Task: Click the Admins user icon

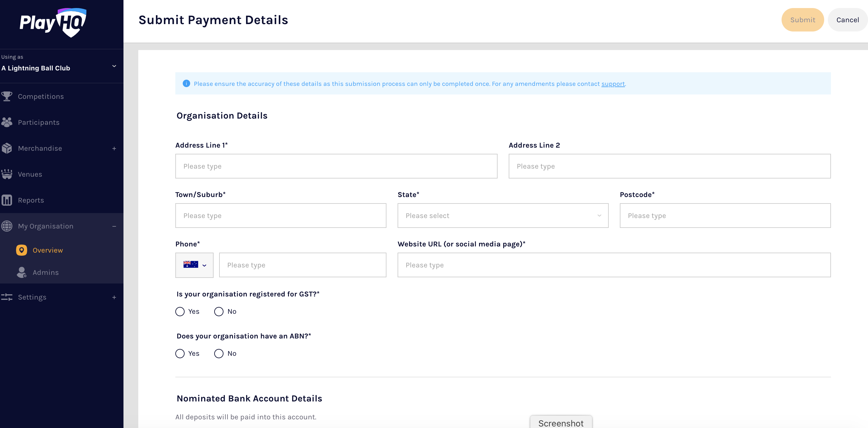Action: click(22, 272)
